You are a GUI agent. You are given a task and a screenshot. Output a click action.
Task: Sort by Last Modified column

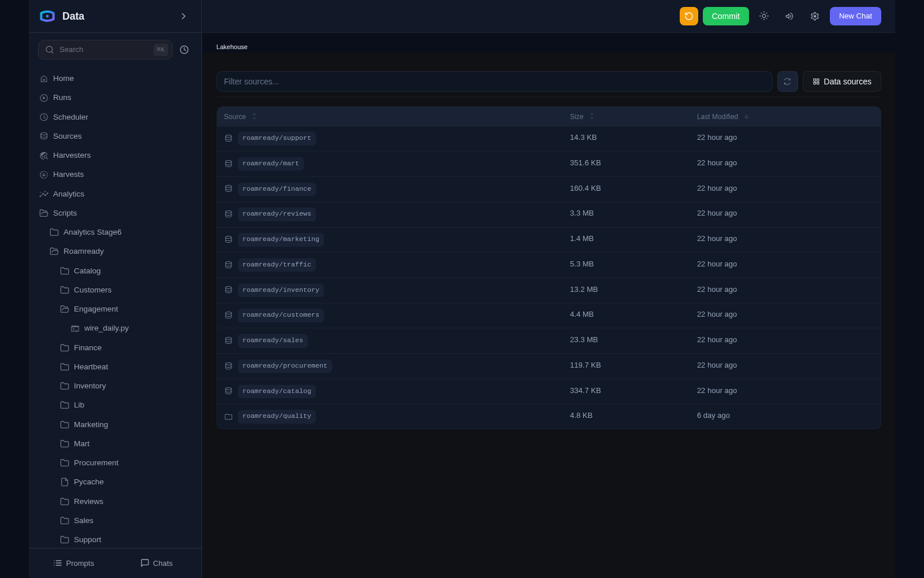click(722, 117)
